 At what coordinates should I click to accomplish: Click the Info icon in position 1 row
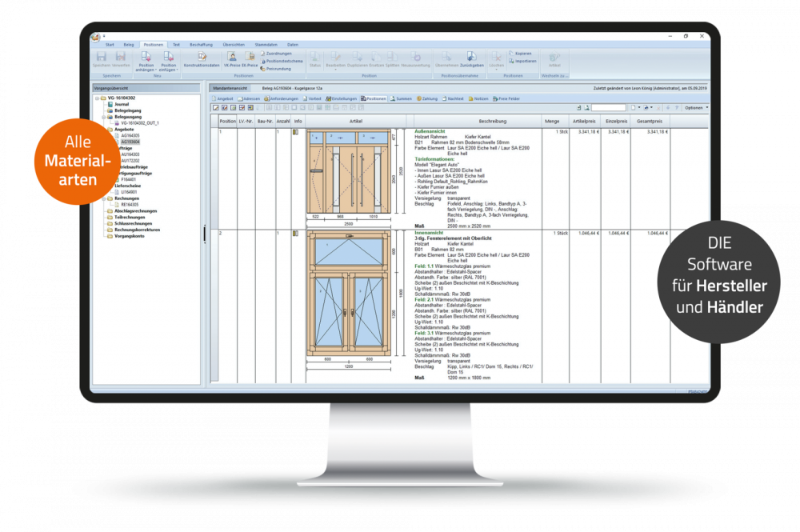click(296, 131)
